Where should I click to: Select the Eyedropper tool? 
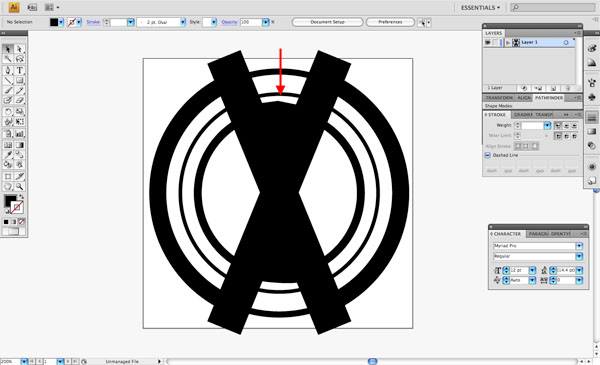[8, 155]
